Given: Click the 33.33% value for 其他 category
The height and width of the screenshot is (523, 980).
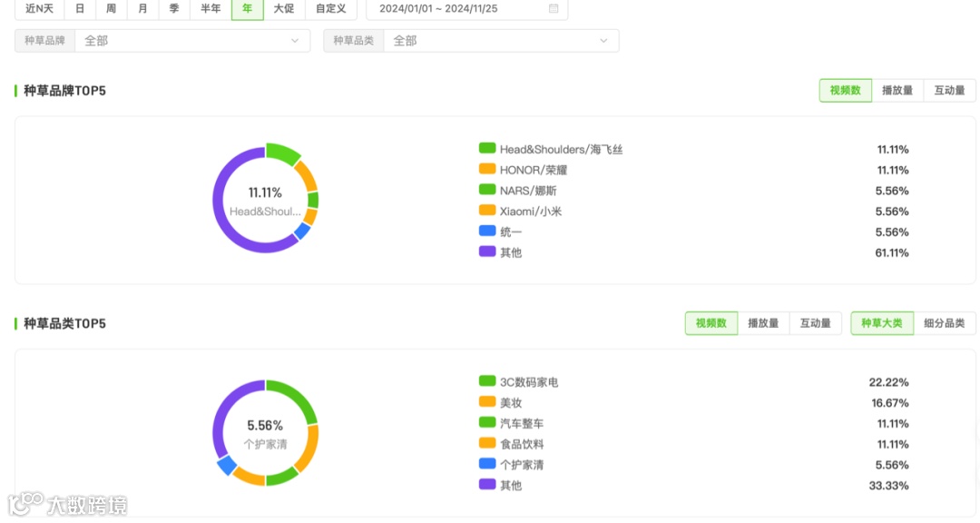Looking at the screenshot, I should tap(888, 486).
